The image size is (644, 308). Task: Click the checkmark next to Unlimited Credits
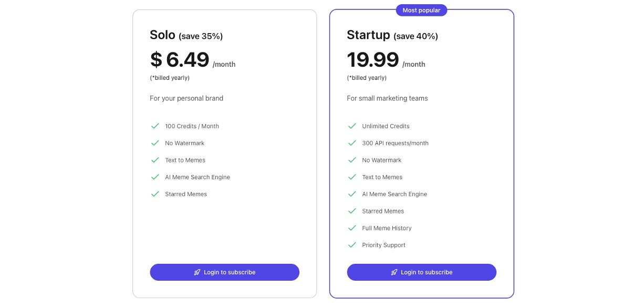(x=352, y=126)
